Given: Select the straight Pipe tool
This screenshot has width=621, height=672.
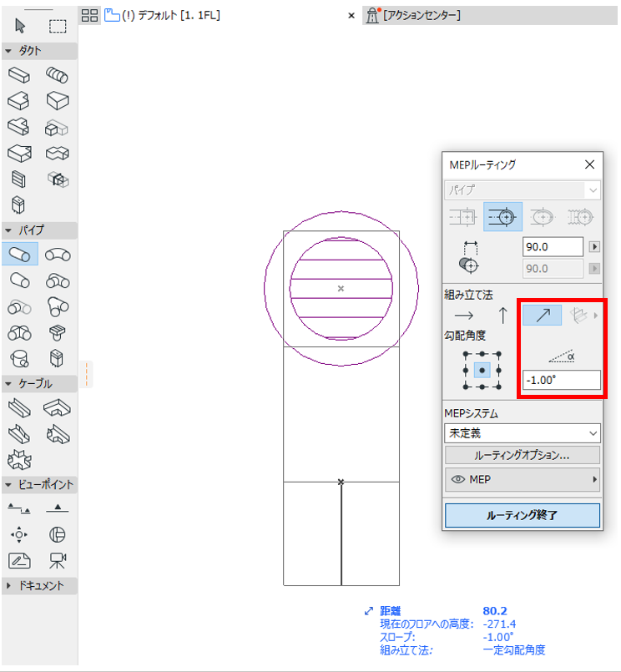Looking at the screenshot, I should pyautogui.click(x=20, y=254).
